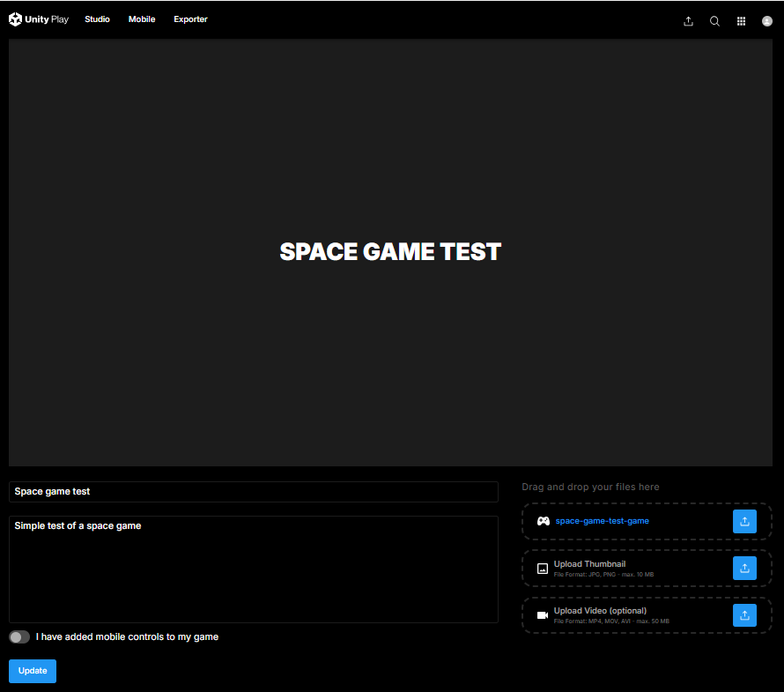Click the Unity Play logo

point(39,19)
